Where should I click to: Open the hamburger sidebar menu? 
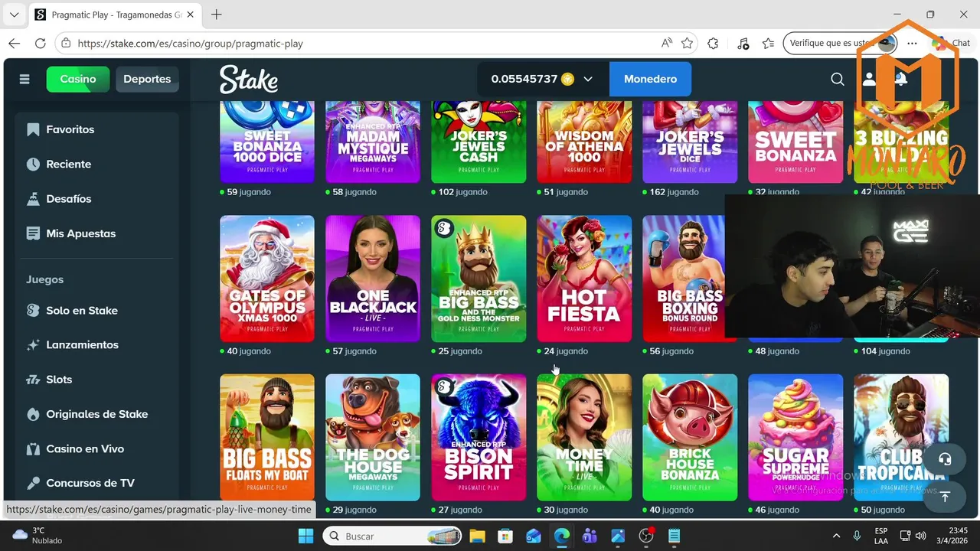[x=24, y=79]
